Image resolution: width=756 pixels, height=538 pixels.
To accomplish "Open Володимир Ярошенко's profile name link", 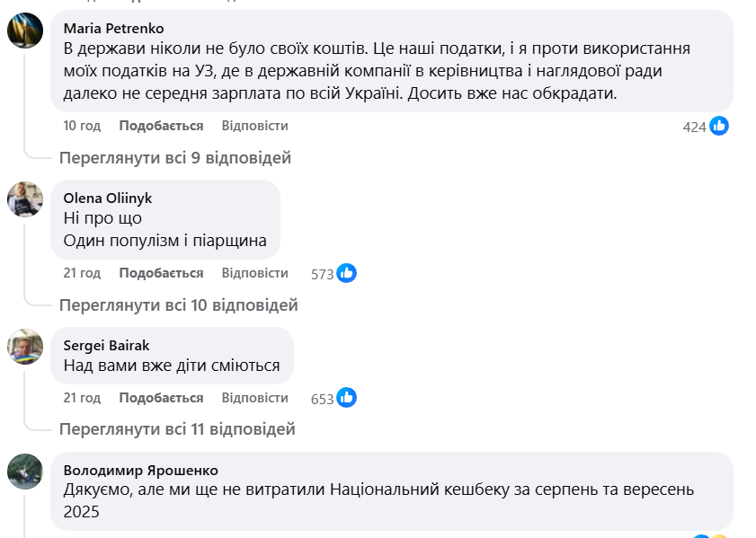I will pyautogui.click(x=140, y=470).
